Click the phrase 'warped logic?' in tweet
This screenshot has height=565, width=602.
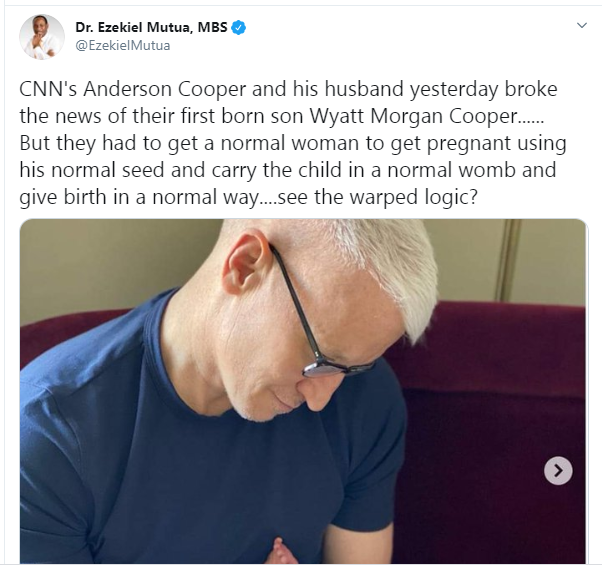tap(413, 197)
